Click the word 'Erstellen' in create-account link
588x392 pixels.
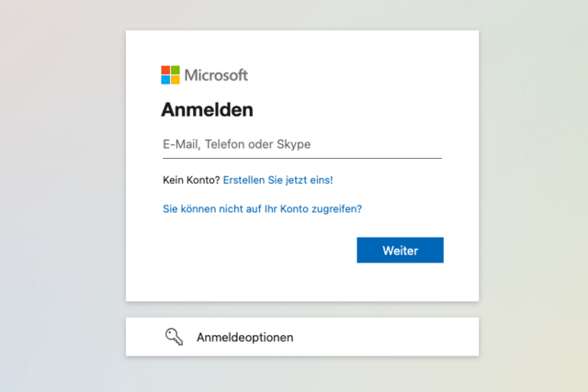point(244,180)
